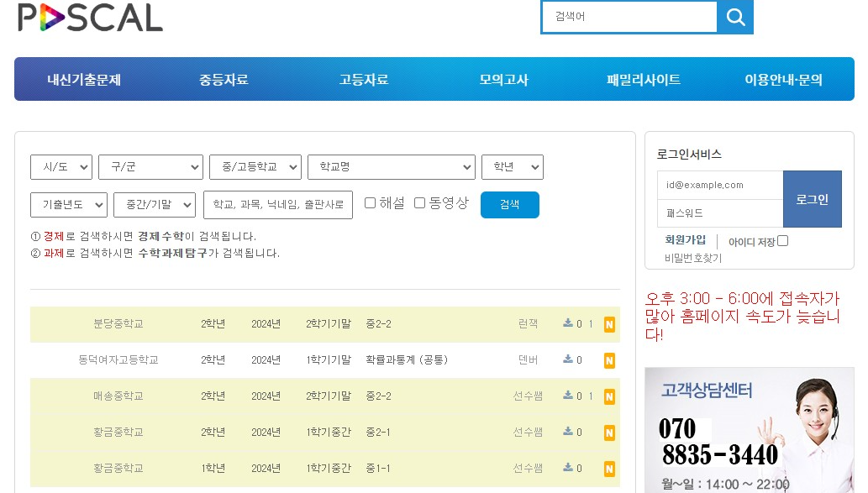Click the download icon for 동덕여자고등학교 확률과통계
Screen dimensions: 868x493
(569, 359)
